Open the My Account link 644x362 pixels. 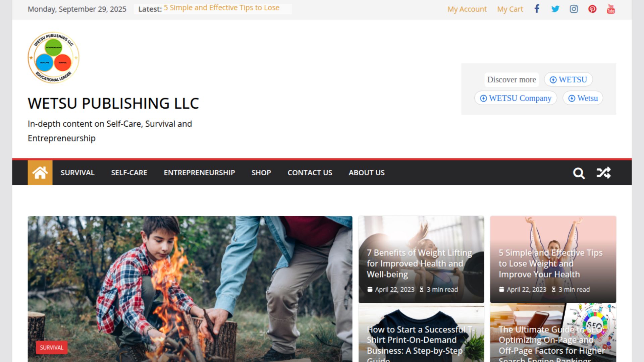[x=467, y=9]
